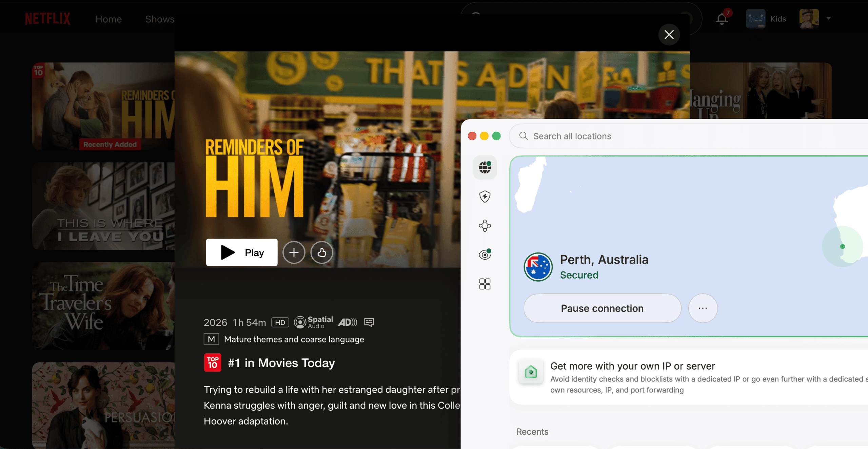Click Get more with your own IP heading
868x449 pixels.
tap(633, 366)
